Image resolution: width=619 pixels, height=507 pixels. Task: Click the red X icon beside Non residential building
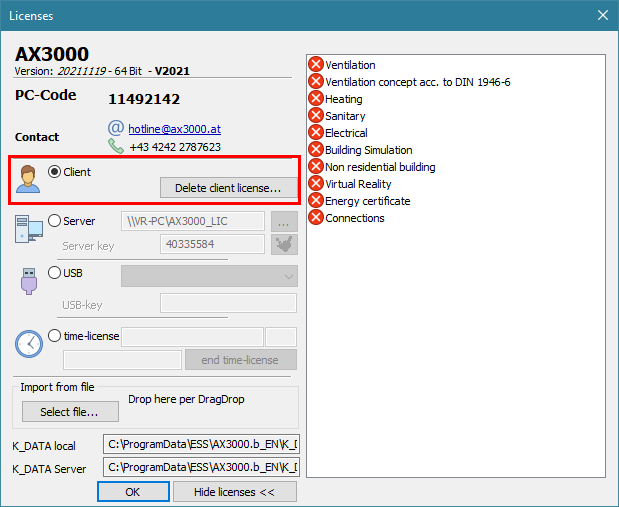click(x=316, y=166)
